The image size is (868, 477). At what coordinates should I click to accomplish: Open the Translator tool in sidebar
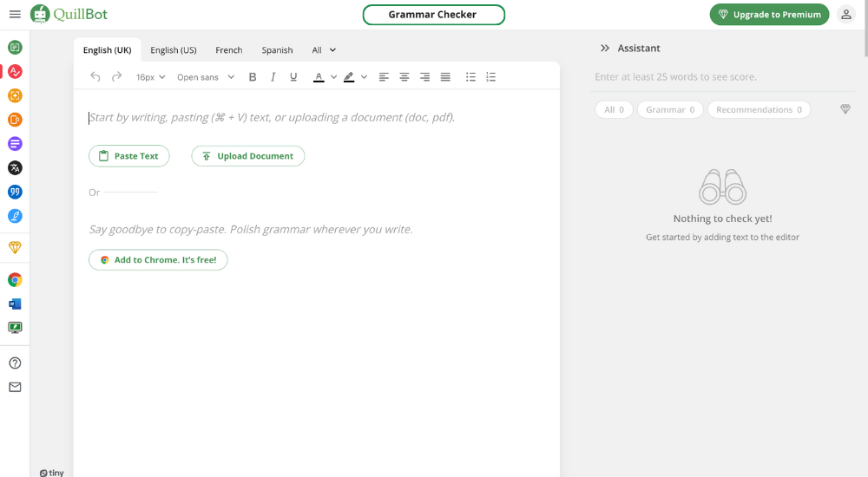(15, 167)
